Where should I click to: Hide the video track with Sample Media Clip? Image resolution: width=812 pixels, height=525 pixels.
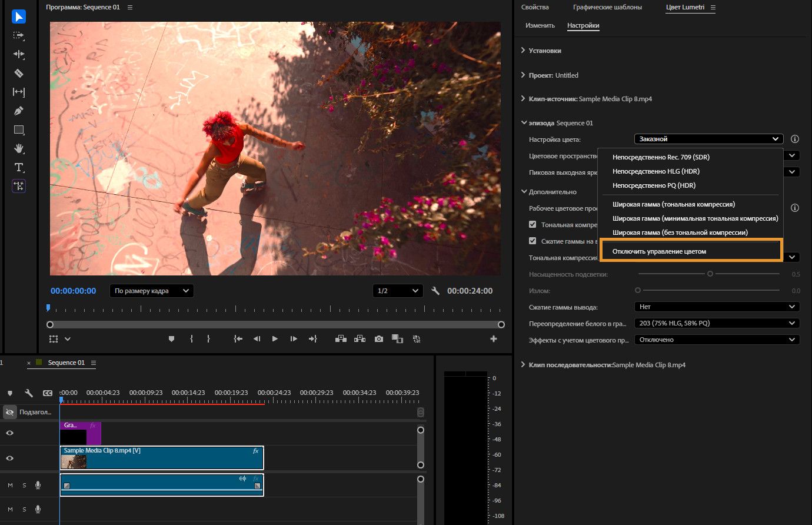point(9,458)
